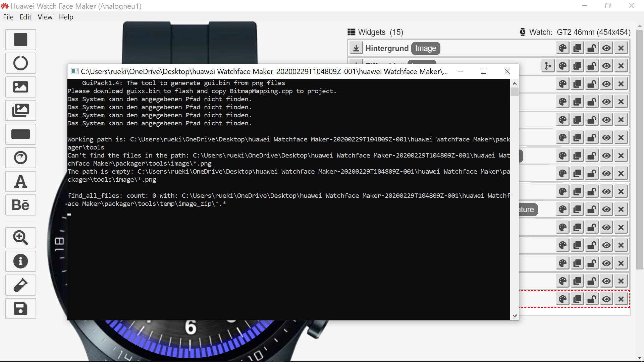Image resolution: width=644 pixels, height=362 pixels.
Task: Click the widgets list icon beside Widgets
Action: [351, 32]
